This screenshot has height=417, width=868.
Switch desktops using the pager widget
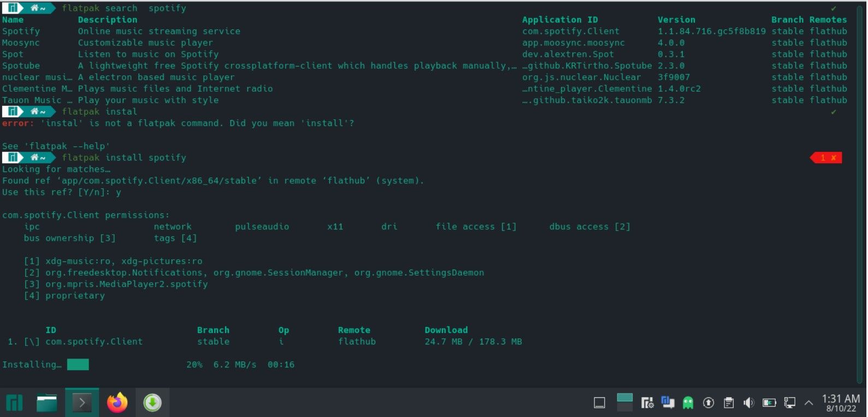tap(624, 402)
